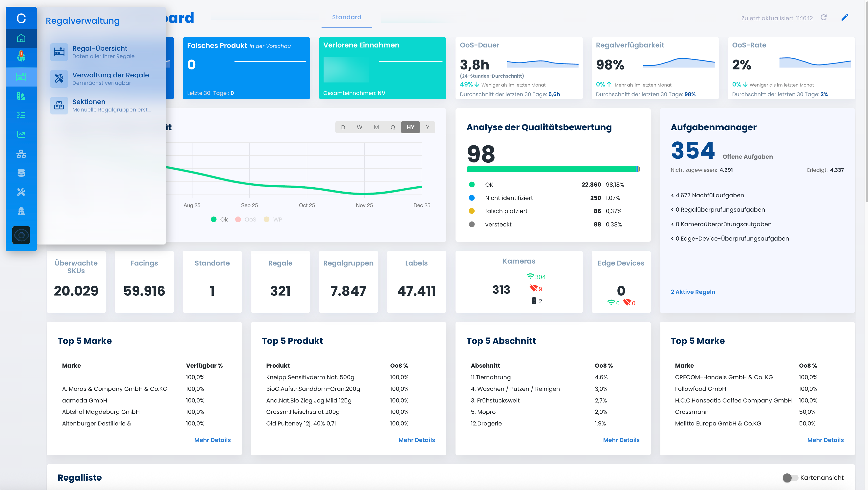
Task: Switch to the Standard dashboard tab
Action: point(347,17)
